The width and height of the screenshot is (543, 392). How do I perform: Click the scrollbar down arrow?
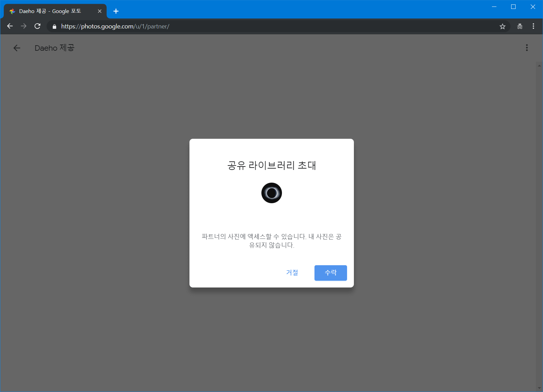(539, 389)
